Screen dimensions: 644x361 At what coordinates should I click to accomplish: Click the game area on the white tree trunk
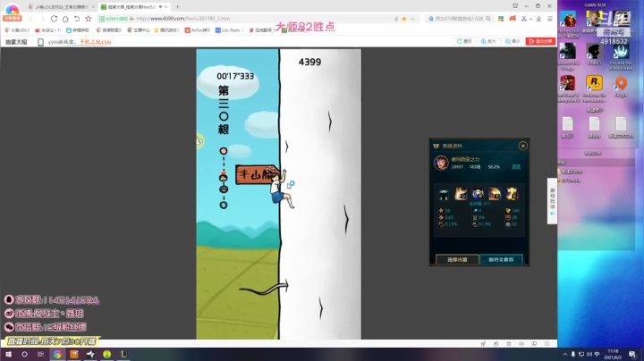pos(320,194)
